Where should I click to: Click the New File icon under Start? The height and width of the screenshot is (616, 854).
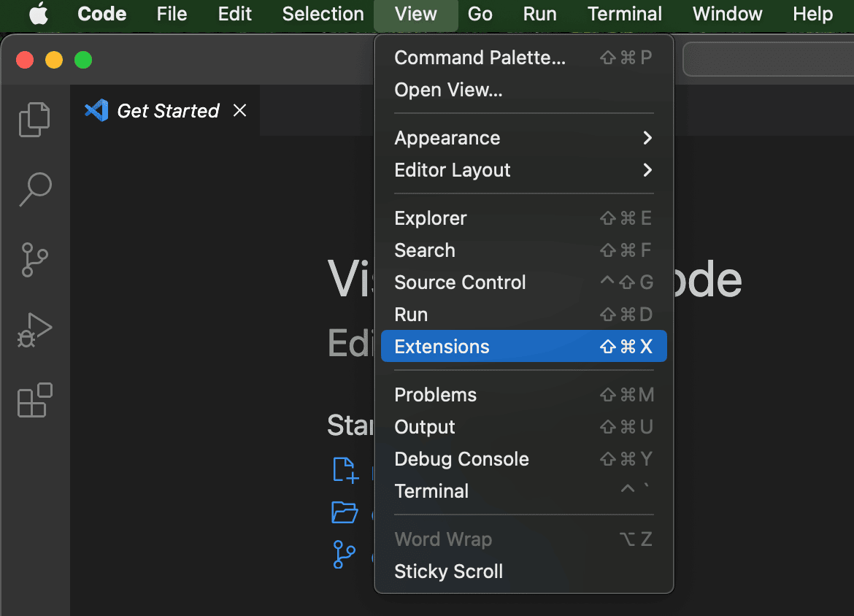pyautogui.click(x=345, y=470)
